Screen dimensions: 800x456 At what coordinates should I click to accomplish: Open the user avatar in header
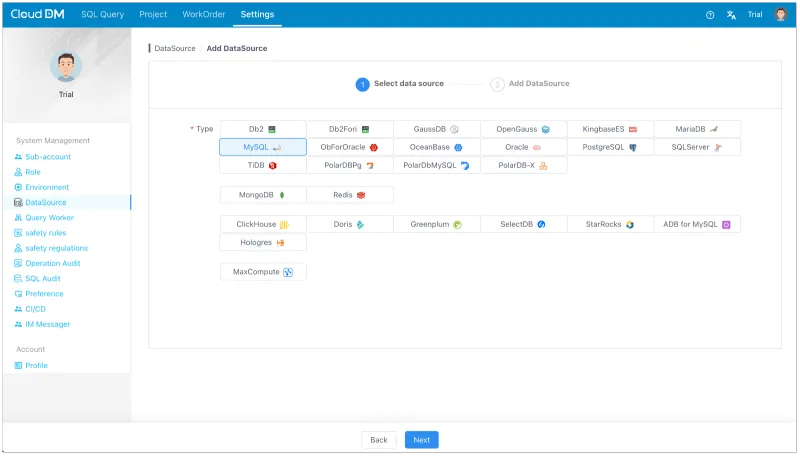(780, 14)
